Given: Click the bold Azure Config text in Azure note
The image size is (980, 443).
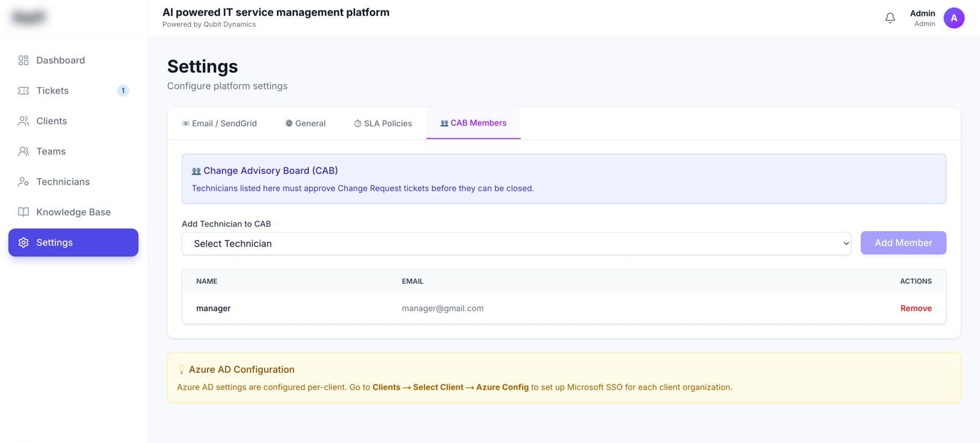Looking at the screenshot, I should tap(502, 387).
